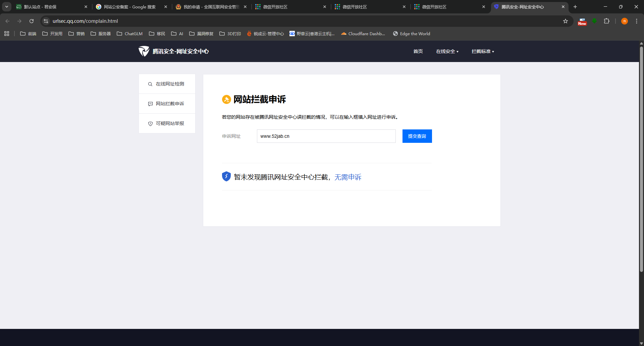Image resolution: width=644 pixels, height=346 pixels.
Task: Close the 腾讯安全-网址安全中心 tab
Action: click(x=563, y=7)
